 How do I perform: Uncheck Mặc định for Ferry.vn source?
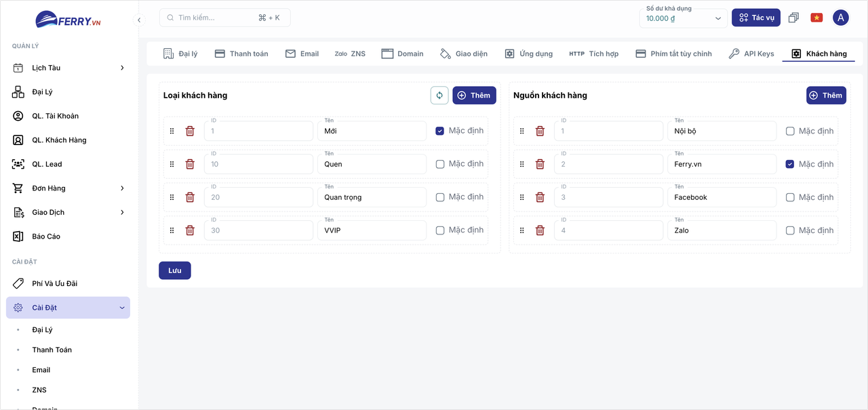pos(790,164)
